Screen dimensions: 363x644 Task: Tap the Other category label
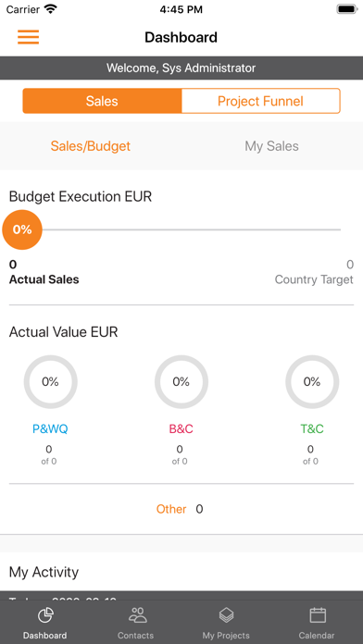171,509
